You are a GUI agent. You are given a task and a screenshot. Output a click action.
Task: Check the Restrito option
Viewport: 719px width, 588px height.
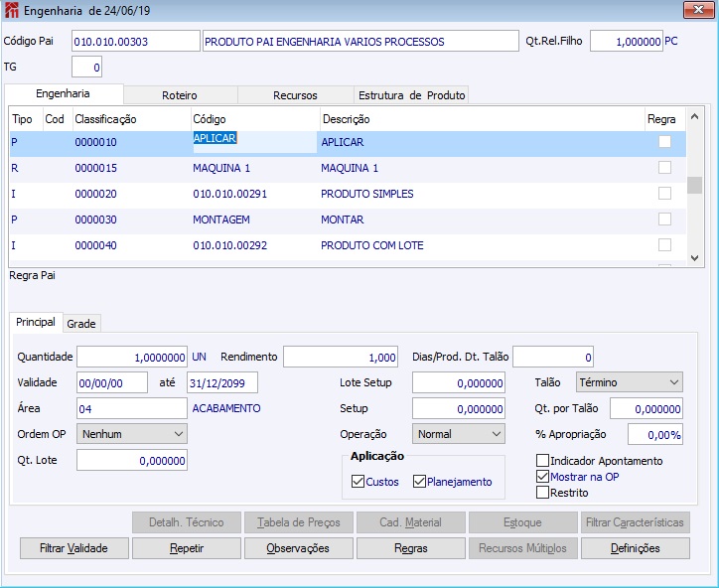point(542,493)
